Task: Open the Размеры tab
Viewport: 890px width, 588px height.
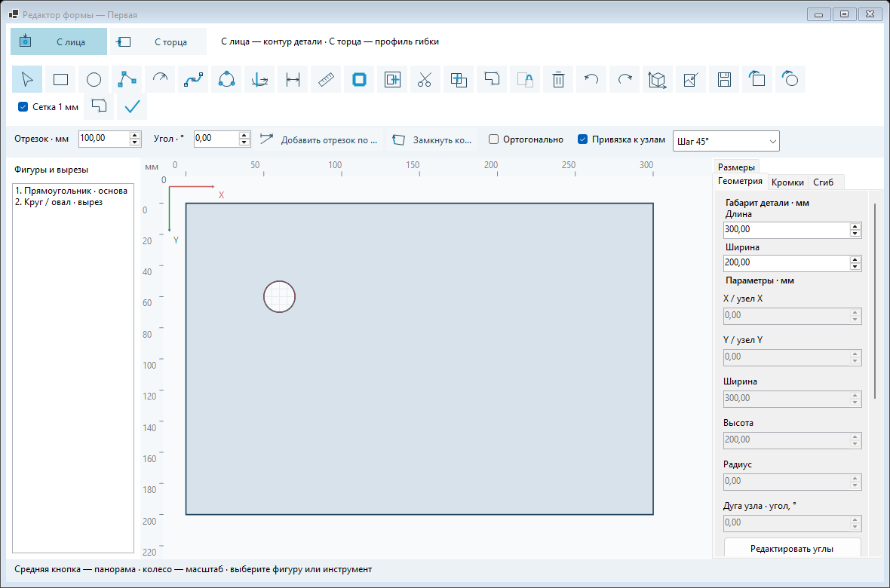Action: click(736, 167)
